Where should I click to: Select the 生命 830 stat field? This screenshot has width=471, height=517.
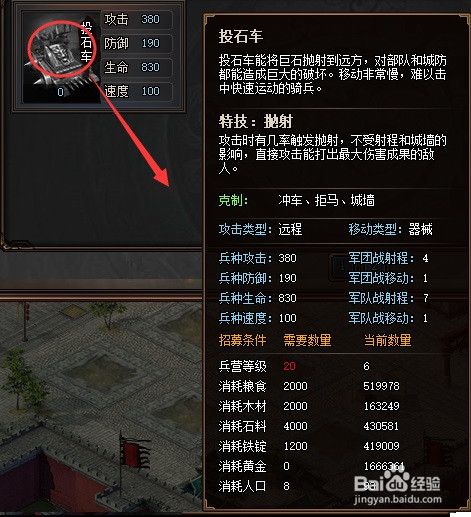tap(137, 67)
